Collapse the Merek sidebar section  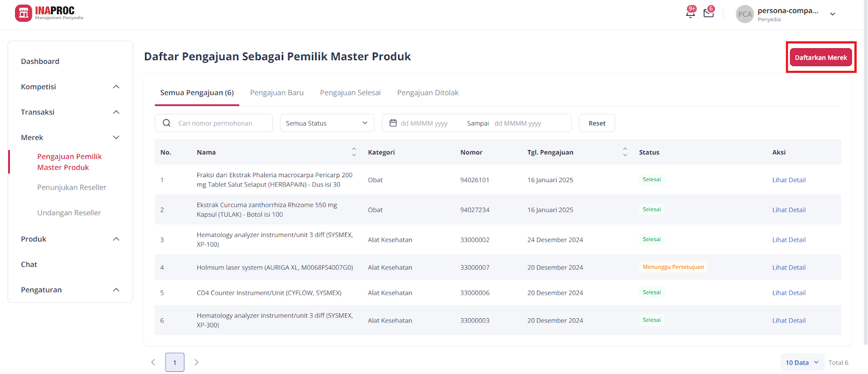pyautogui.click(x=116, y=138)
